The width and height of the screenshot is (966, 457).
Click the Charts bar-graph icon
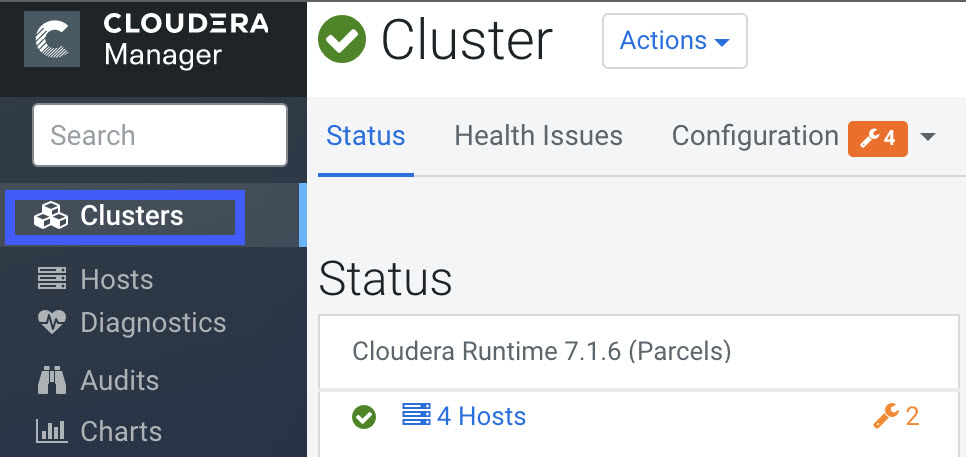(x=52, y=431)
